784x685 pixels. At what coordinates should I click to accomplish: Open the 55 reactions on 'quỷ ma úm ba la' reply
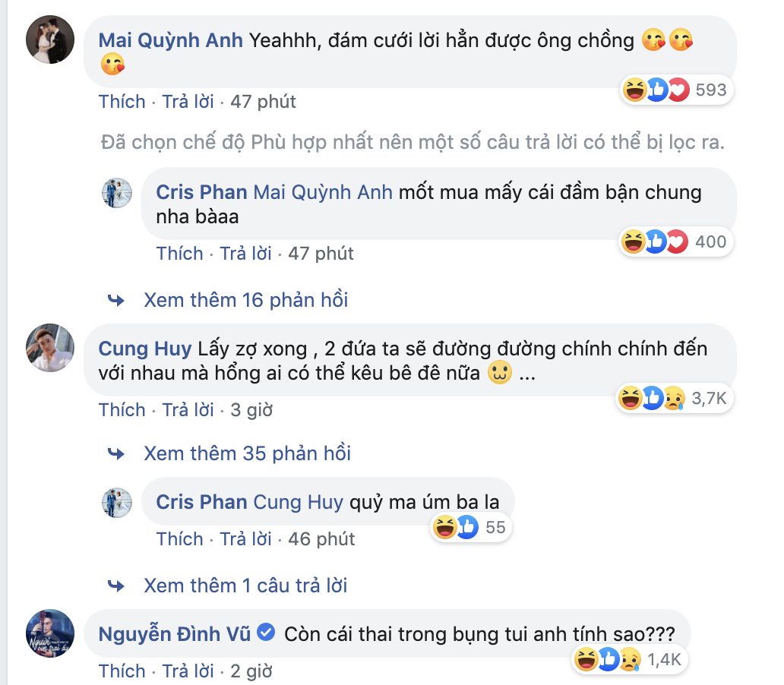coord(469,527)
